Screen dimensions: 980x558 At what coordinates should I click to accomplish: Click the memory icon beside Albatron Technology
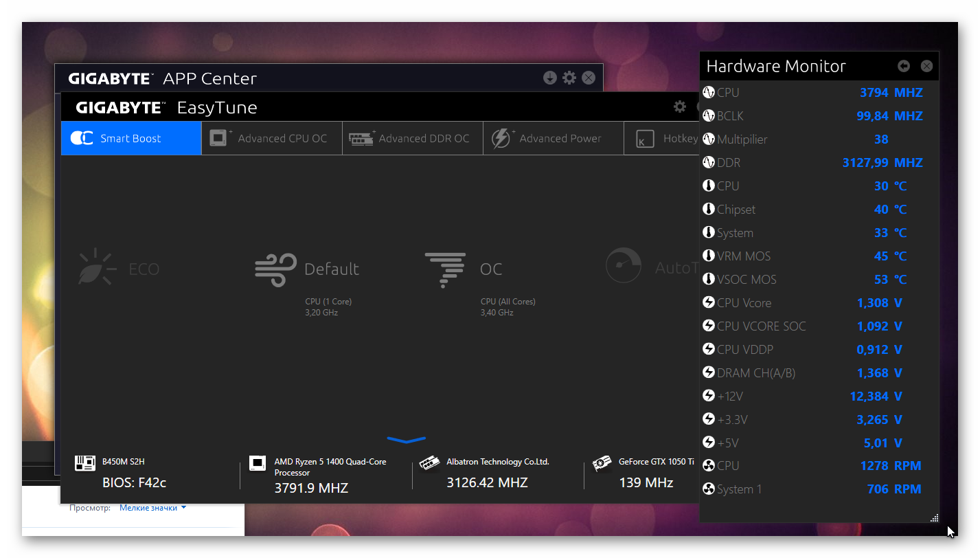coord(430,463)
